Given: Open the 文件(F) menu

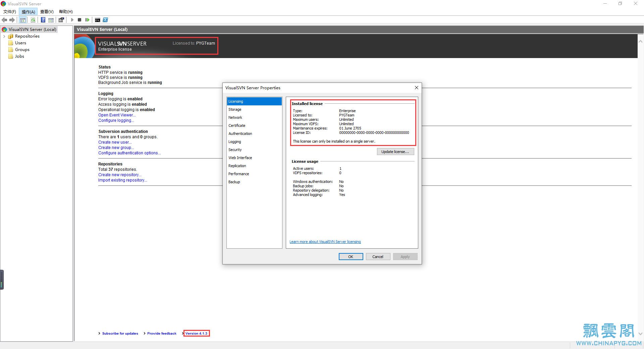Looking at the screenshot, I should click(10, 12).
